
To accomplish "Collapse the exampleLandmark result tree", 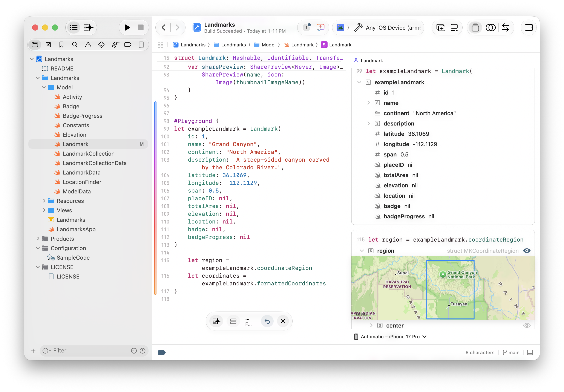I will click(359, 82).
